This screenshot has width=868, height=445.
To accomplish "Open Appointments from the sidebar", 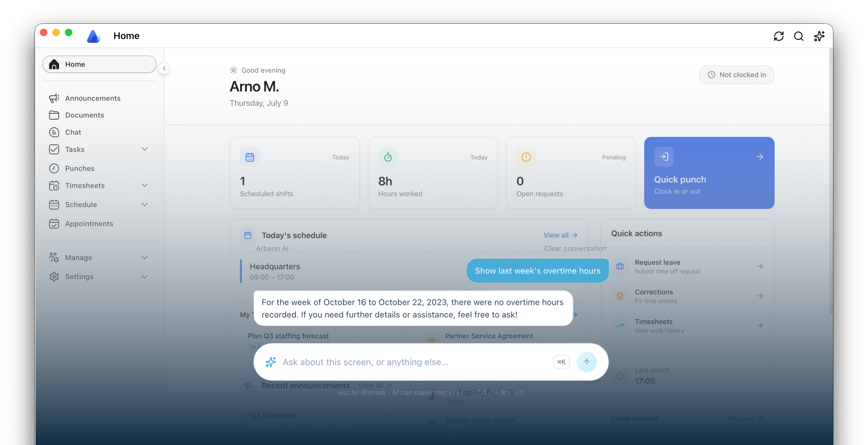I will point(99,224).
